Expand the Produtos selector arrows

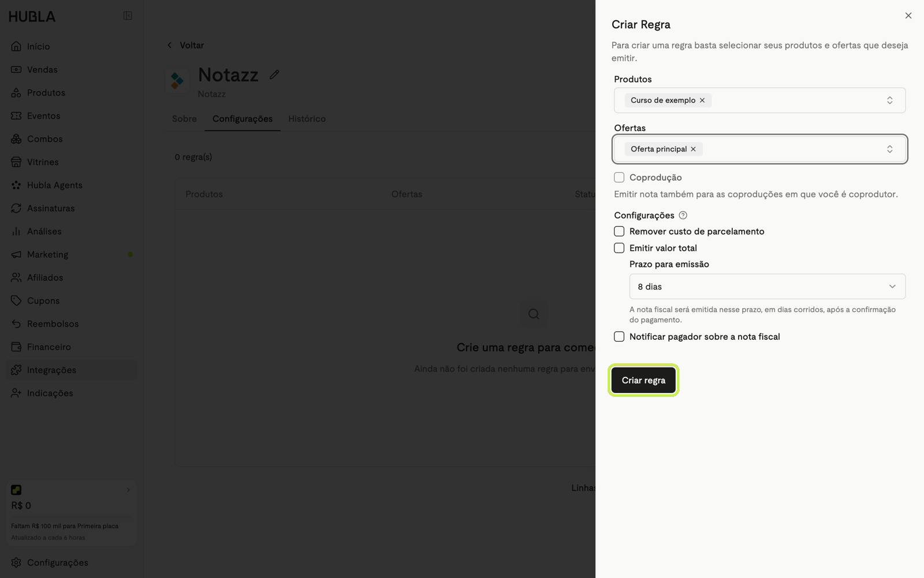pos(890,101)
